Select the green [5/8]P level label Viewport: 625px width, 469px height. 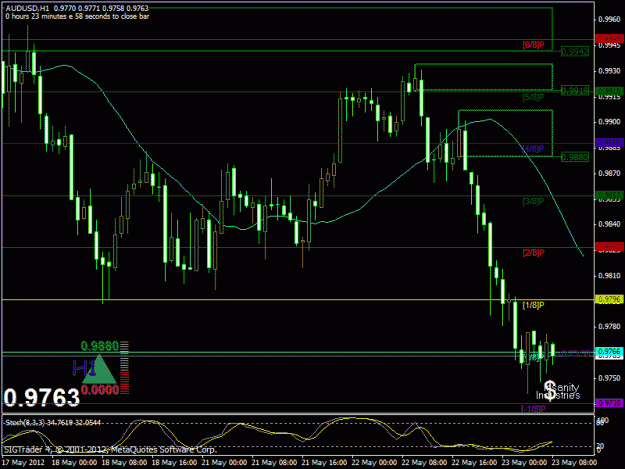pos(533,97)
